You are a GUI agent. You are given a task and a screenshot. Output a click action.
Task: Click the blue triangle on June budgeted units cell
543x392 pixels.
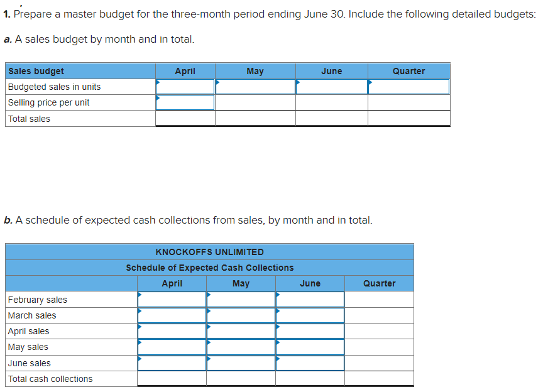coord(298,84)
